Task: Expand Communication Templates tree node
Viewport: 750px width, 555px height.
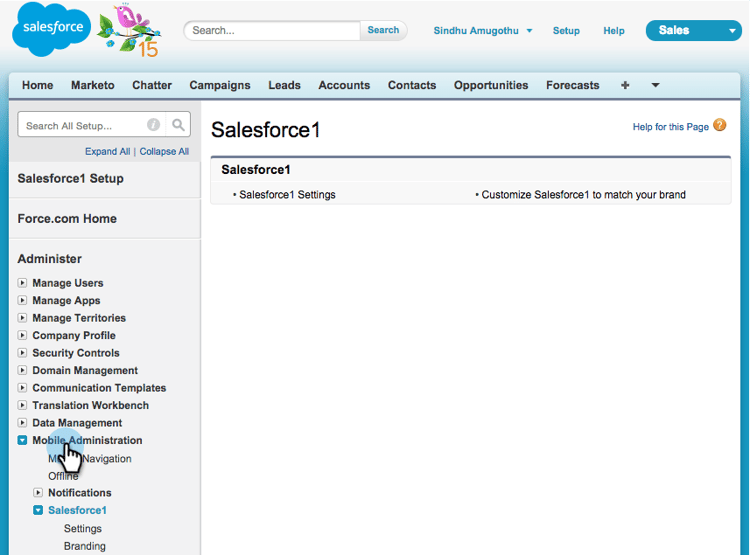Action: 22,388
